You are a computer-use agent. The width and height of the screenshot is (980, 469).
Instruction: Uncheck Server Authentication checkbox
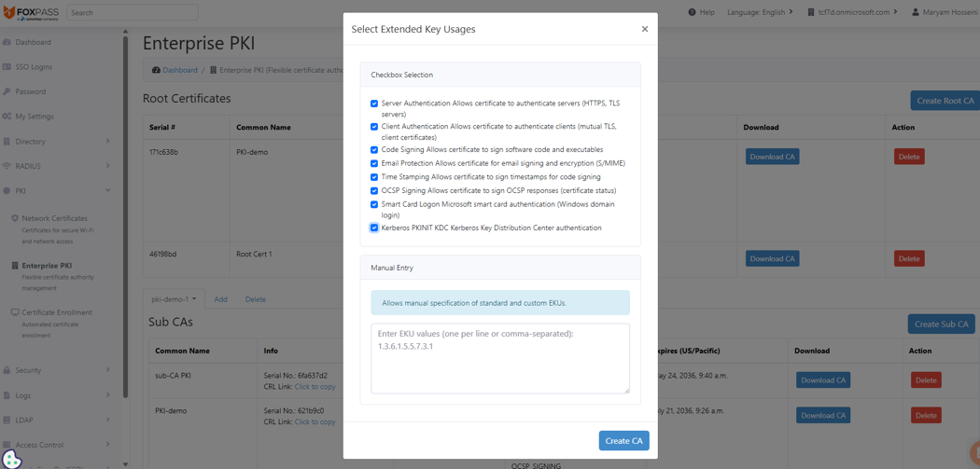374,103
